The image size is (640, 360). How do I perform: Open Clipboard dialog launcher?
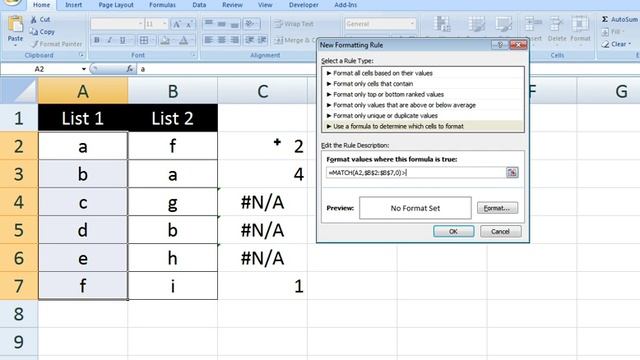coord(81,55)
